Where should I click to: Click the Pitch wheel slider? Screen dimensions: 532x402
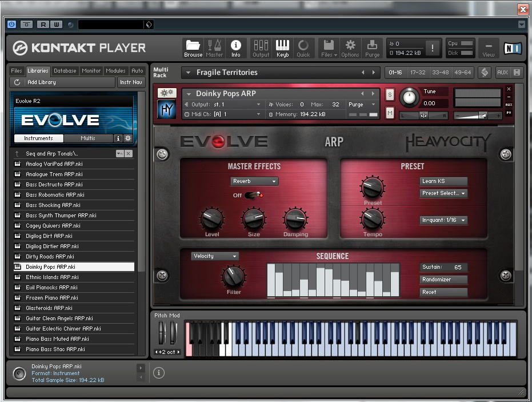click(x=162, y=333)
